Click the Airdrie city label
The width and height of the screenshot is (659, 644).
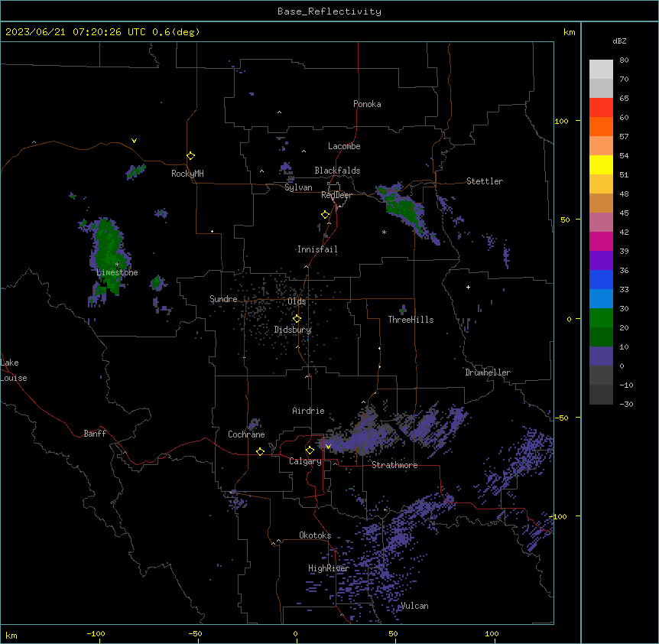click(x=309, y=411)
